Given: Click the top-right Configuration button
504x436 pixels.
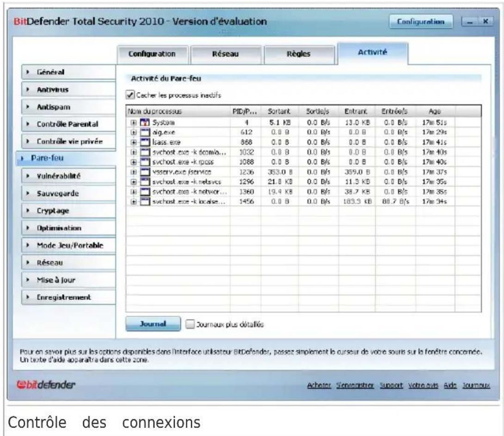Looking at the screenshot, I should point(421,22).
